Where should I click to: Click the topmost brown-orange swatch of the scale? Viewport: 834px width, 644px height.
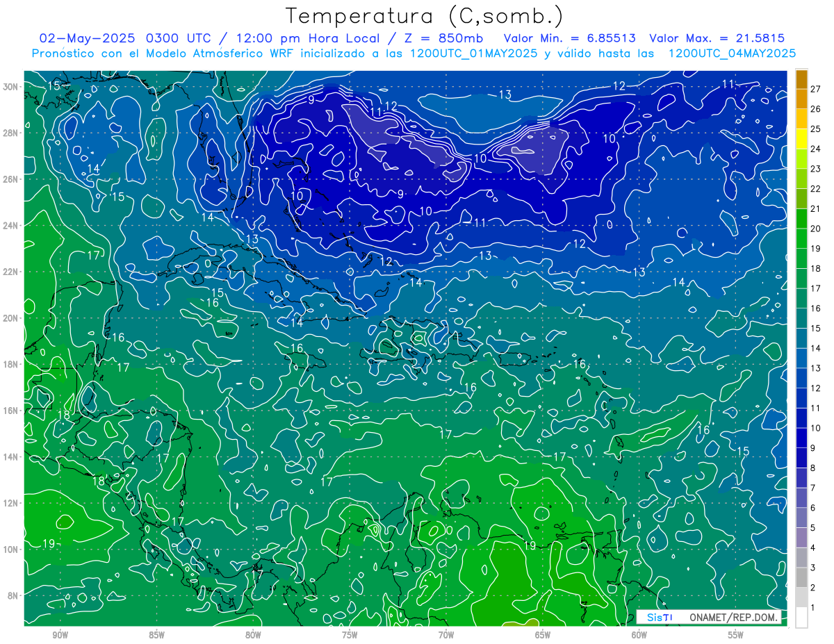click(x=801, y=79)
